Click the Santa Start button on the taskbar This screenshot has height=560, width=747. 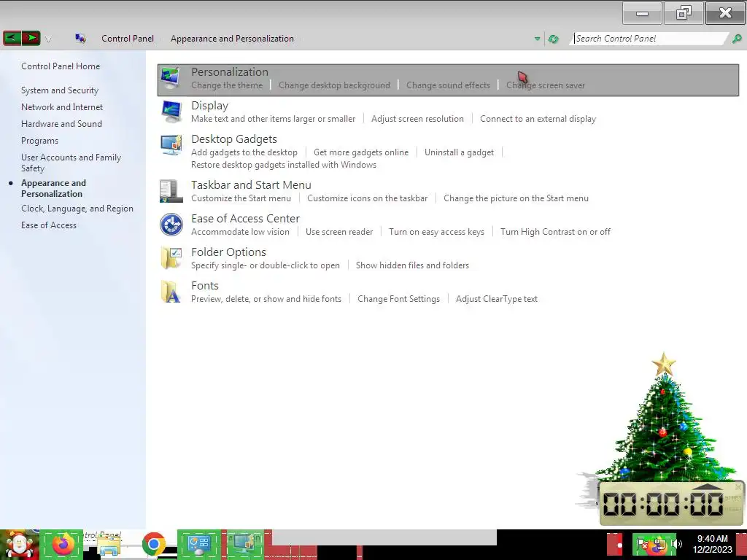point(18,545)
